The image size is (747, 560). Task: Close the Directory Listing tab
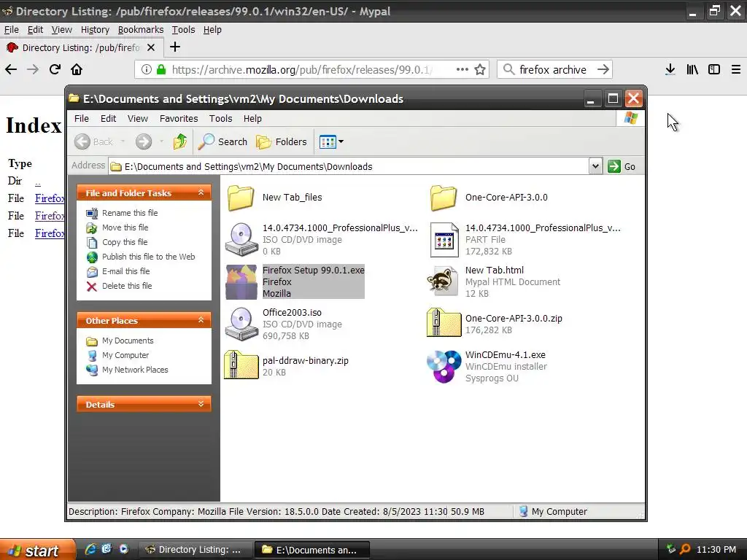151,47
